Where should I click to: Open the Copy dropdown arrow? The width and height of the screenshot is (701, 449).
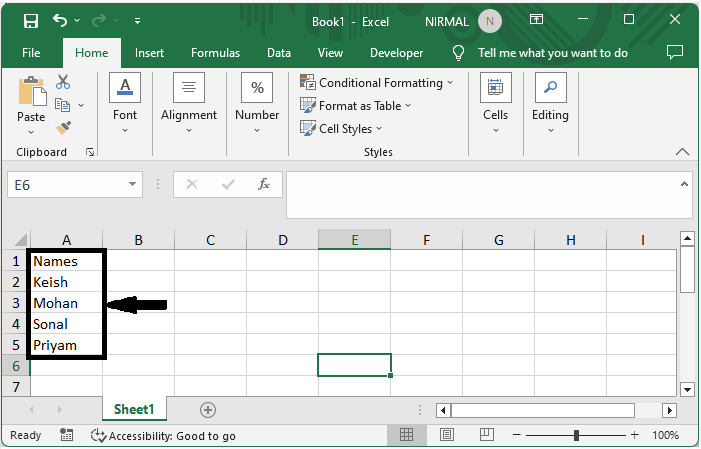[81, 106]
